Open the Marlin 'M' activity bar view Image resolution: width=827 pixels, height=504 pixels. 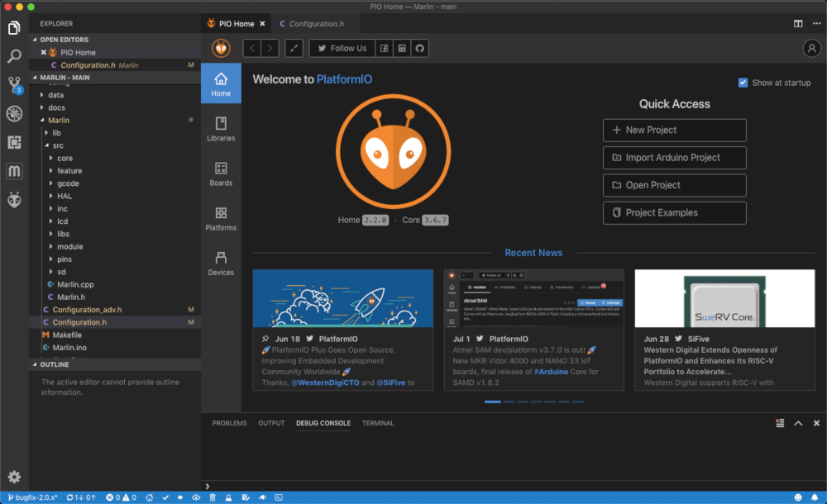point(14,171)
